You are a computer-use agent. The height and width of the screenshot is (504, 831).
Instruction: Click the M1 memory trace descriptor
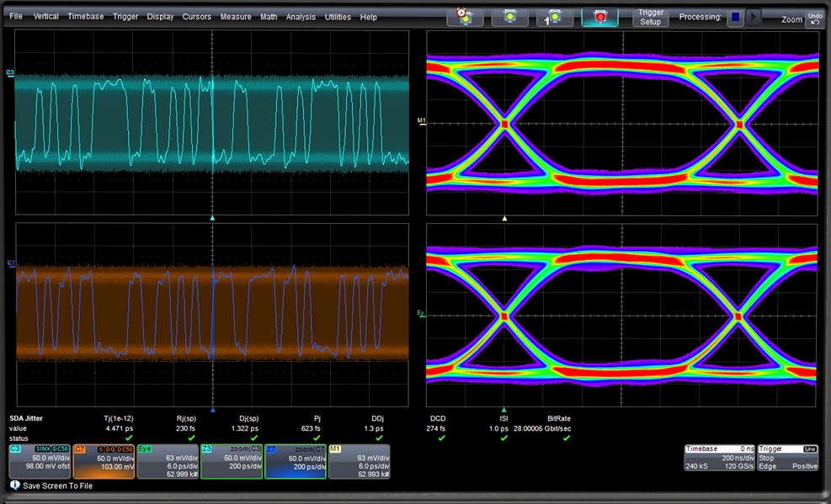pos(359,461)
